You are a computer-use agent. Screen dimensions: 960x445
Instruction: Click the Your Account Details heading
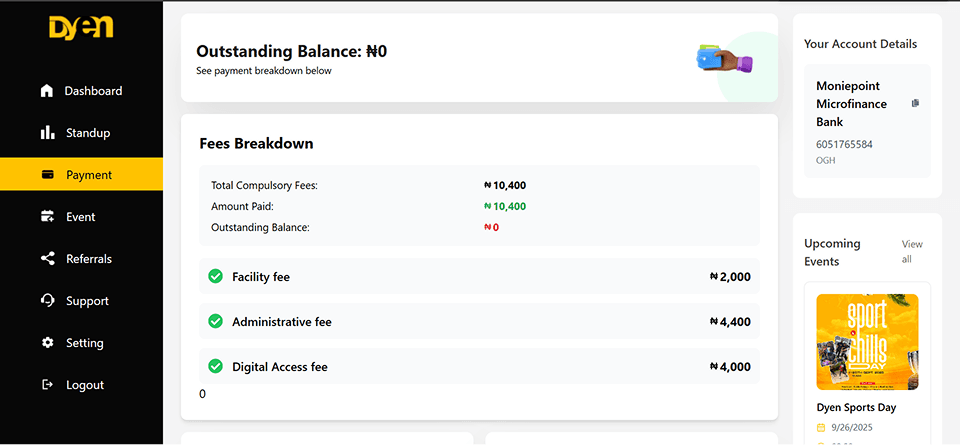click(x=861, y=44)
